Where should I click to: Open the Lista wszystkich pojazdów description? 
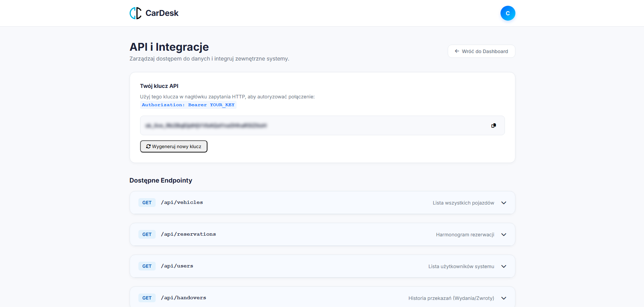coord(463,203)
